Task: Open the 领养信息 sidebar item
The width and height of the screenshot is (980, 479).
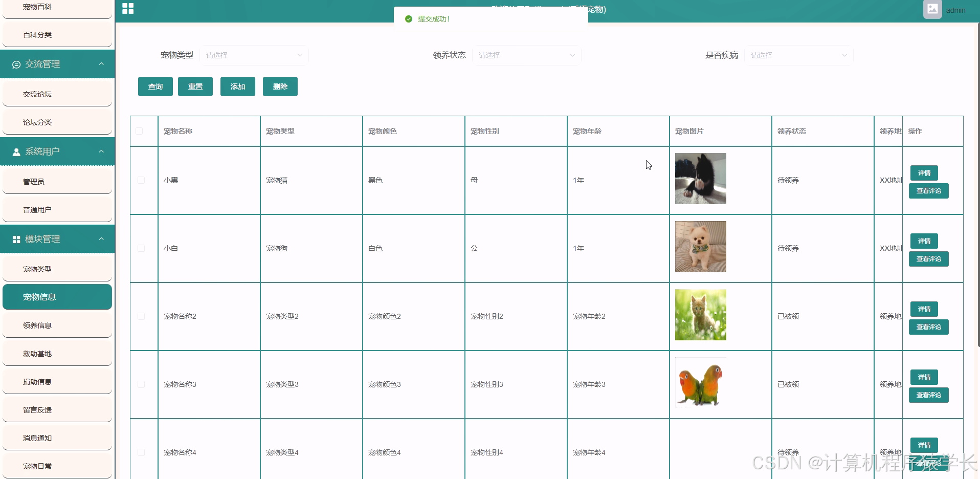Action: (57, 325)
